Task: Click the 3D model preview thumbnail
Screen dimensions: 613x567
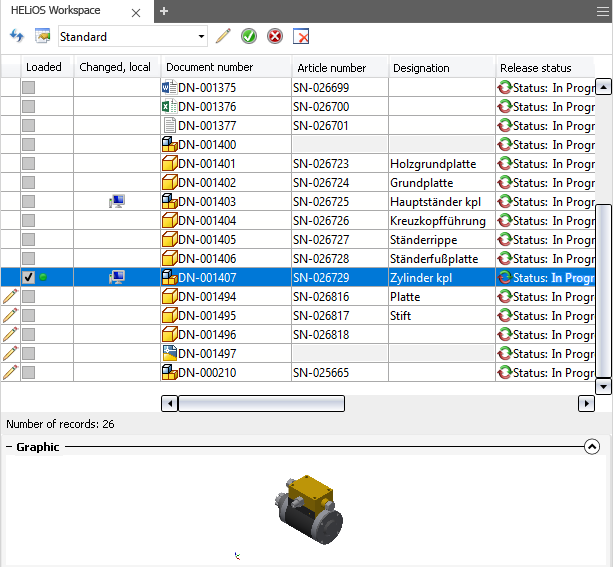Action: pos(306,510)
